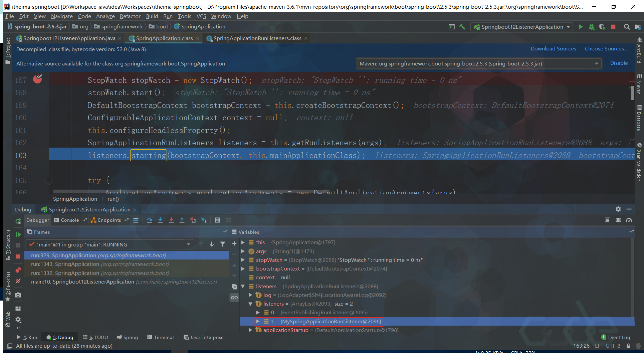Open the Refactor menu
Image resolution: width=644 pixels, height=353 pixels.
(x=130, y=16)
